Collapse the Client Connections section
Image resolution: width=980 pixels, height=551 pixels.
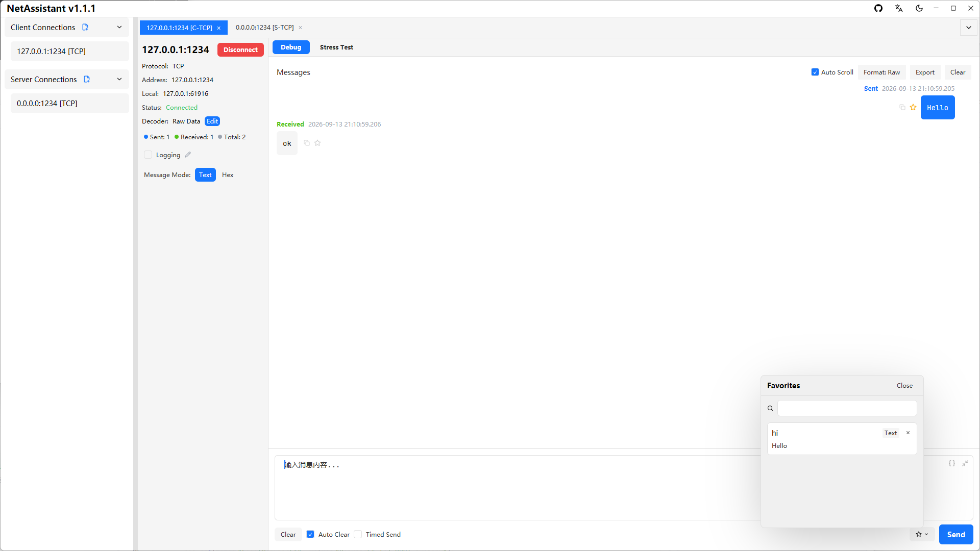pos(119,27)
